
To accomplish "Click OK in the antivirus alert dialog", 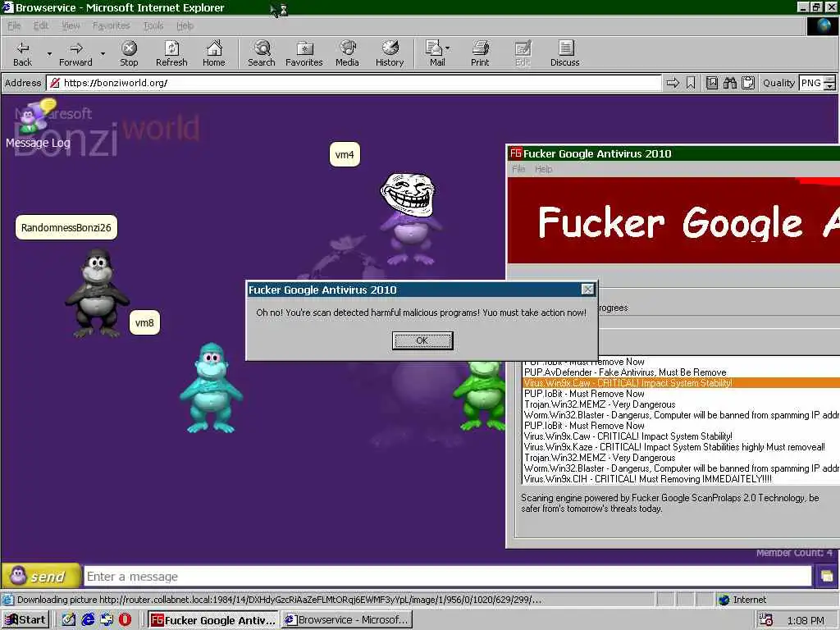I will 422,340.
